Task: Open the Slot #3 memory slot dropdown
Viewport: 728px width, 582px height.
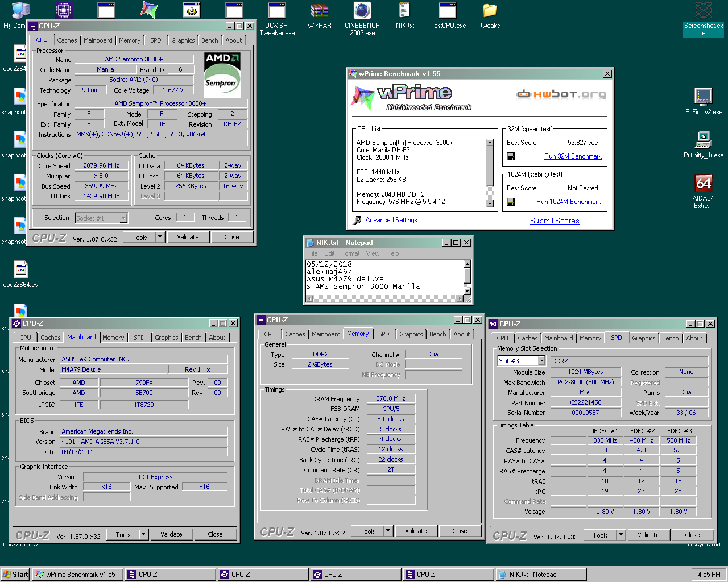Action: tap(541, 361)
